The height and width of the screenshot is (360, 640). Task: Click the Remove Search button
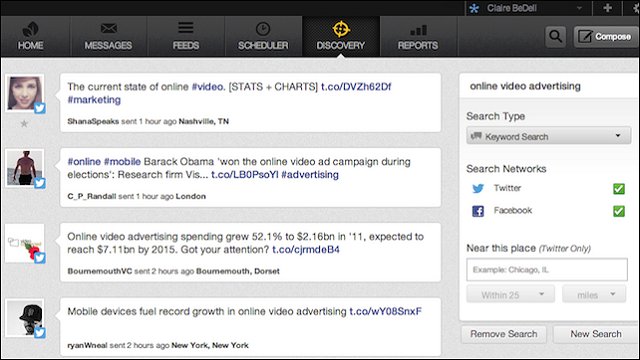tap(504, 334)
